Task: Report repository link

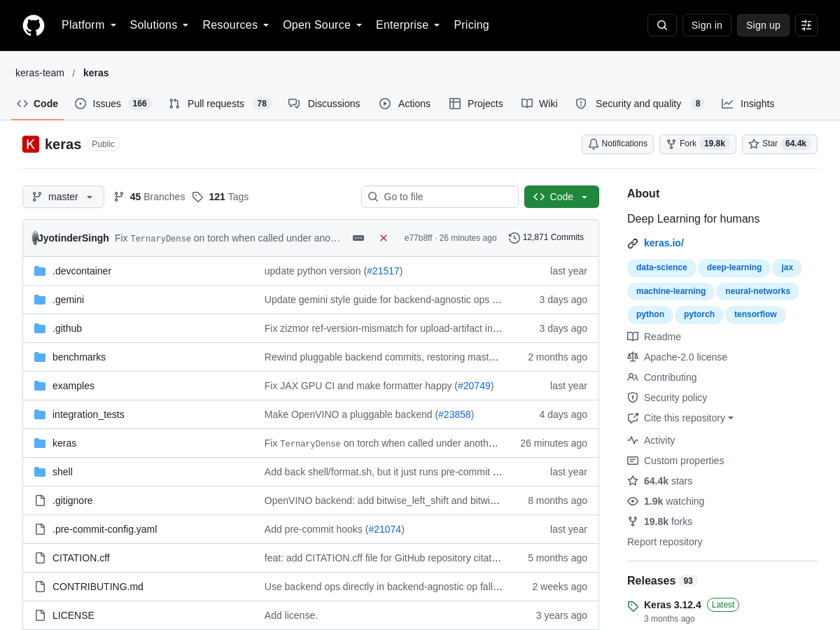Action: (664, 542)
